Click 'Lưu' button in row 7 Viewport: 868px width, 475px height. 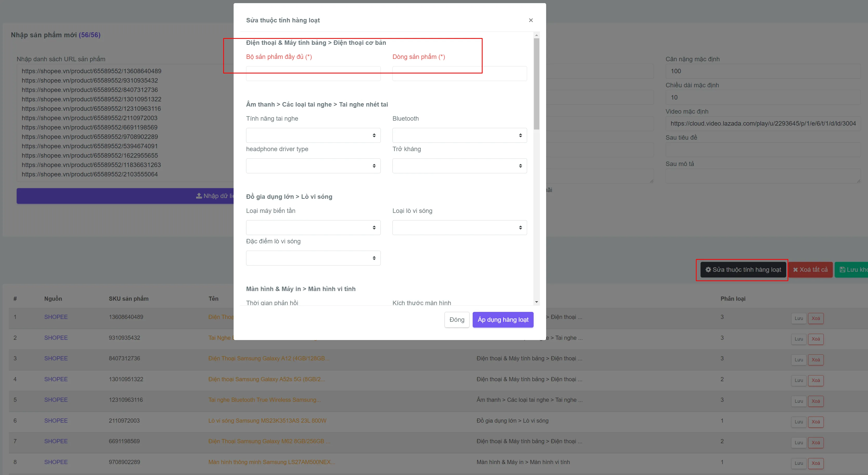point(798,443)
